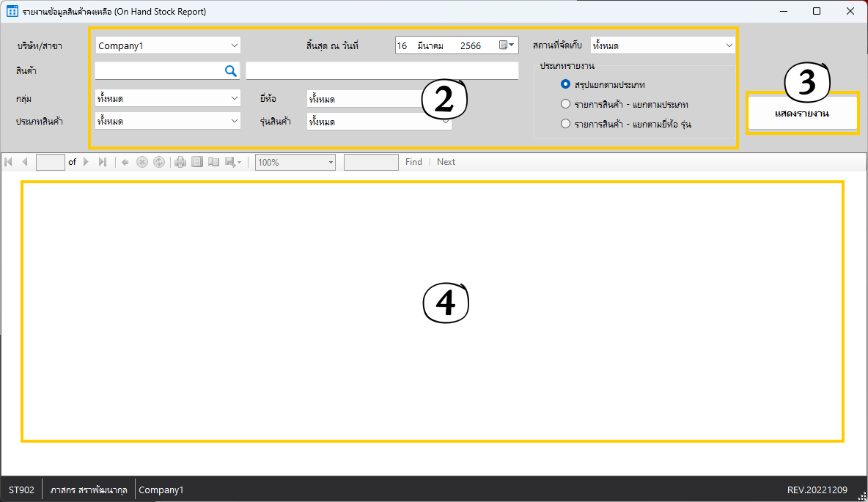
Task: Select รายการสินค้า - แยกตามประเภท option
Action: (x=565, y=104)
